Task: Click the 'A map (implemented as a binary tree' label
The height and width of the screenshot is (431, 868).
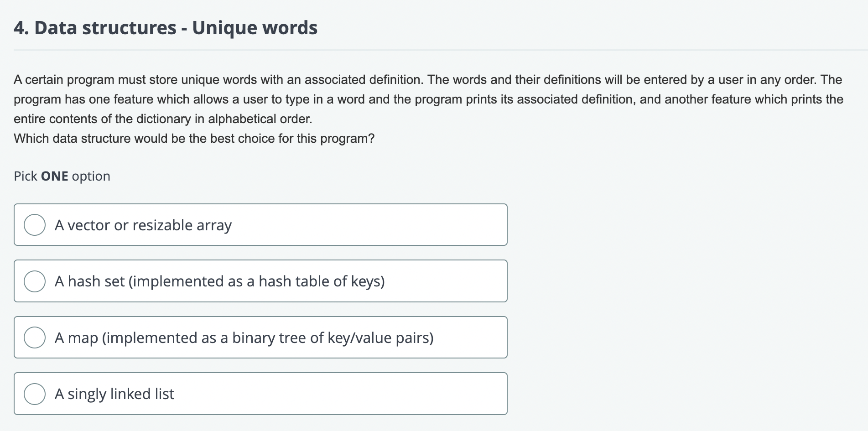Action: [x=244, y=338]
